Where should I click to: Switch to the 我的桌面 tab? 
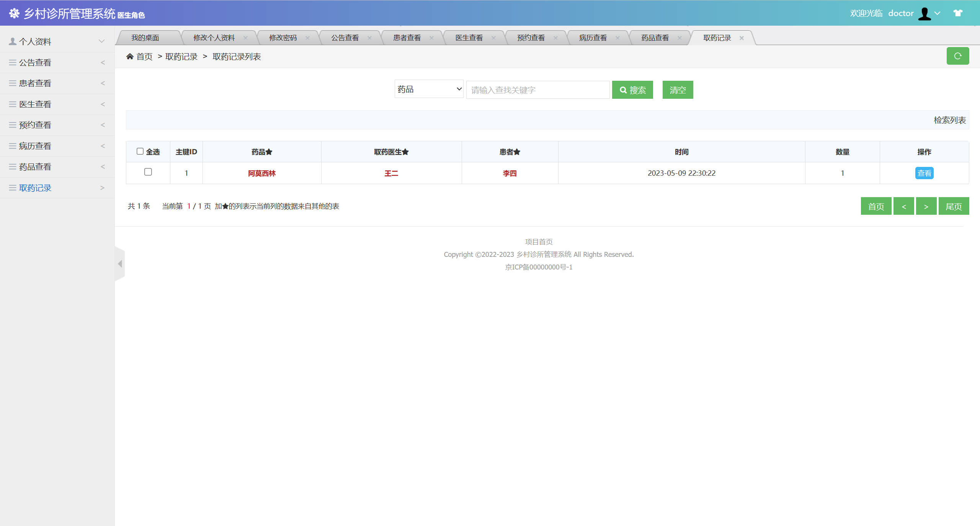point(145,37)
